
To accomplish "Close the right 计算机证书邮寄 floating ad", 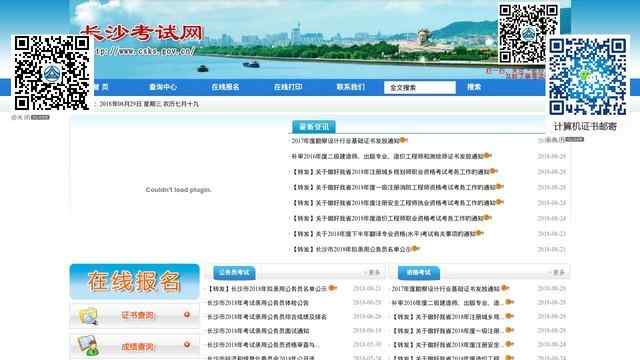I will point(575,140).
